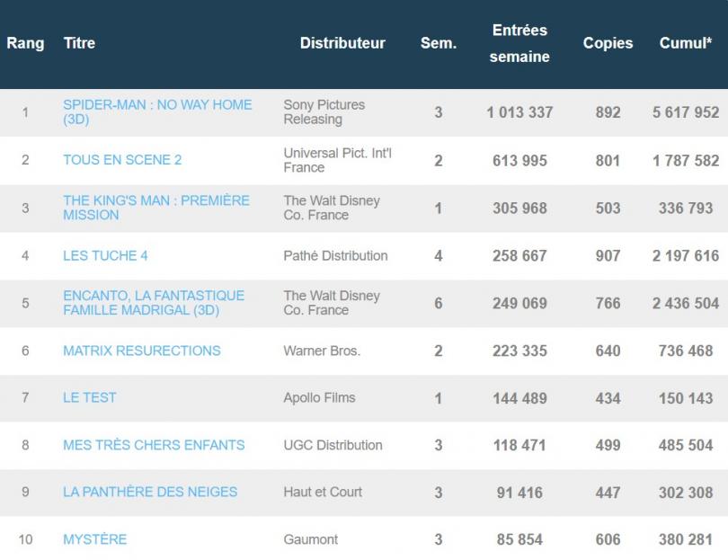Click the Cumul* column header
This screenshot has height=560, width=728.
point(686,43)
